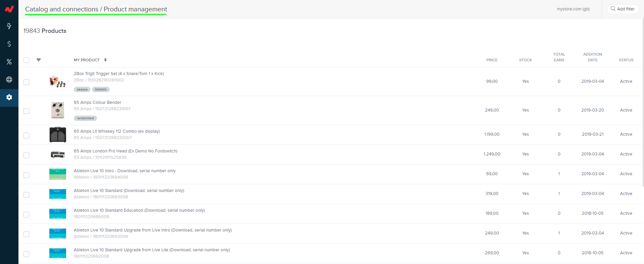Check Standard Upgrade from Live Lite row
This screenshot has width=644, height=264.
tap(27, 254)
